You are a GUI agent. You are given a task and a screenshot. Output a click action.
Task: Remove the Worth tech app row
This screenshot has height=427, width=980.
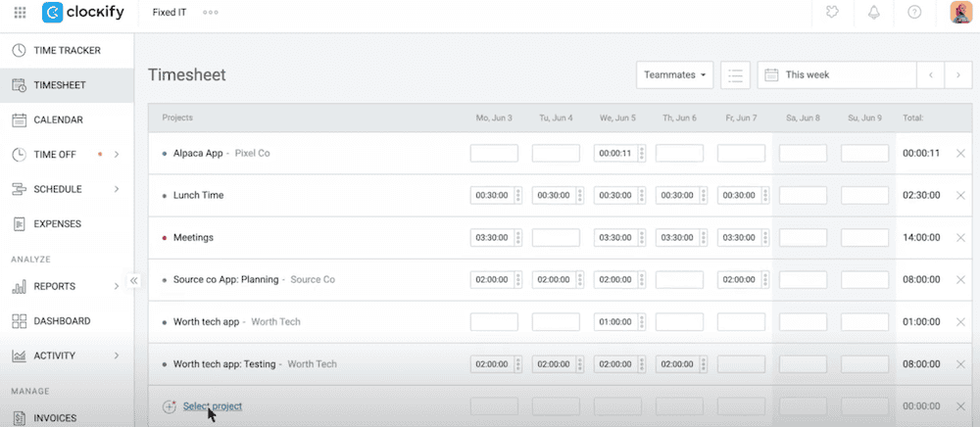pyautogui.click(x=960, y=322)
